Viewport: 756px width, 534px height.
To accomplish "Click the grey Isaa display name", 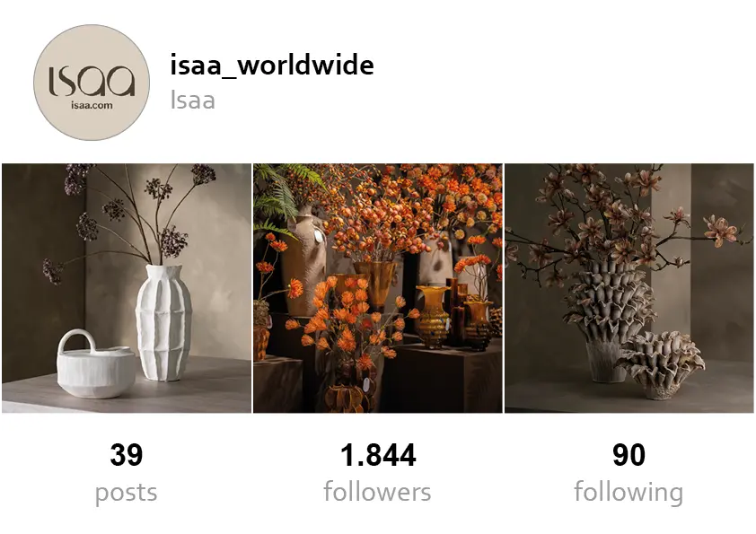I will (x=192, y=101).
